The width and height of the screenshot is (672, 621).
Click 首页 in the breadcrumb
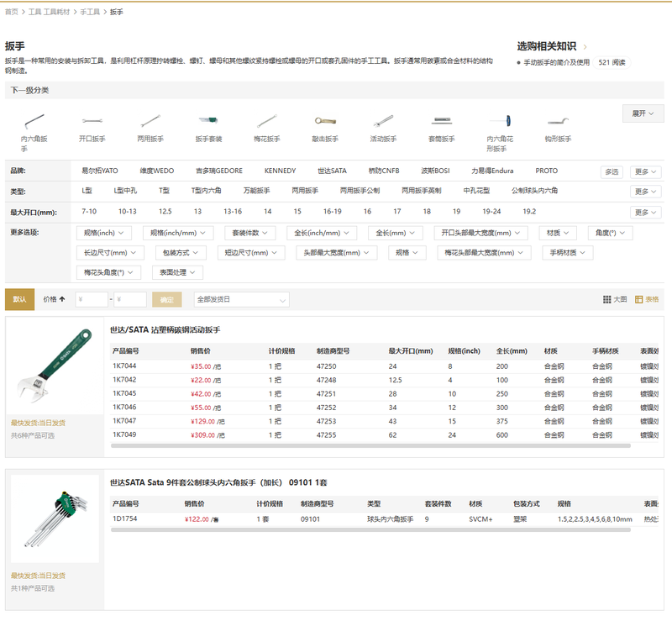[x=12, y=12]
